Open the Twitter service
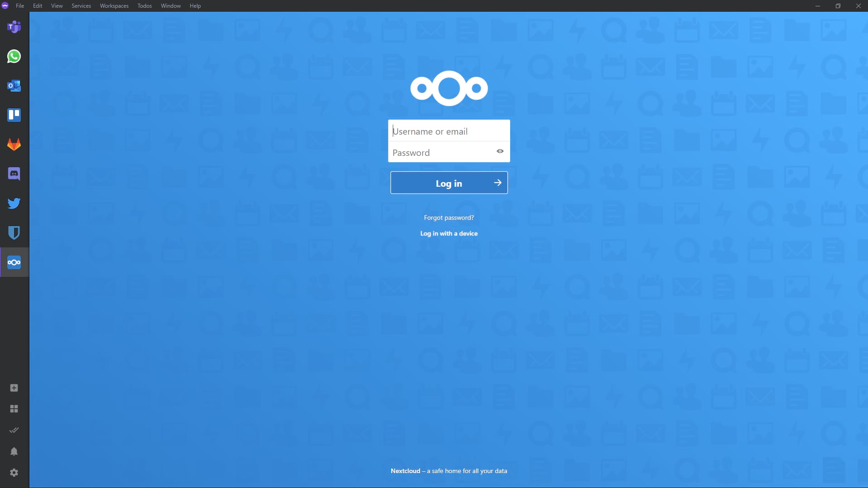The image size is (868, 488). tap(14, 203)
